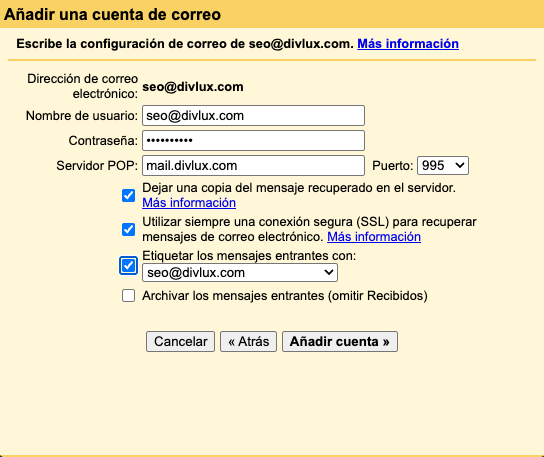Click the 'Servidor POP:' label

(x=97, y=166)
